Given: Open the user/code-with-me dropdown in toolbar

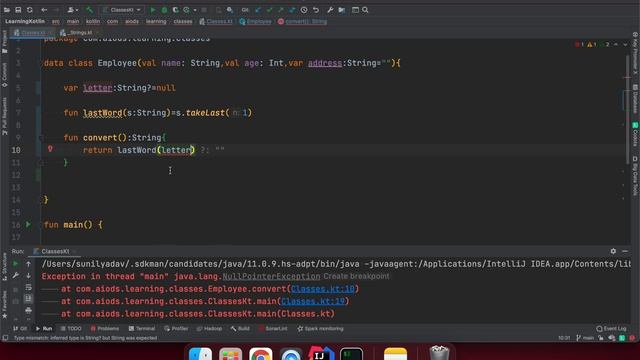Looking at the screenshot, I should point(73,10).
